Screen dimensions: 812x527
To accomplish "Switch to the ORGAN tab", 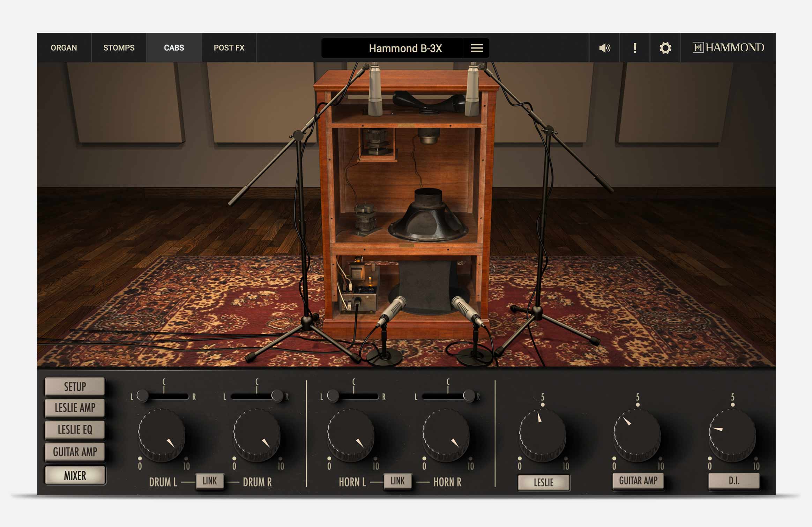I will [x=64, y=48].
